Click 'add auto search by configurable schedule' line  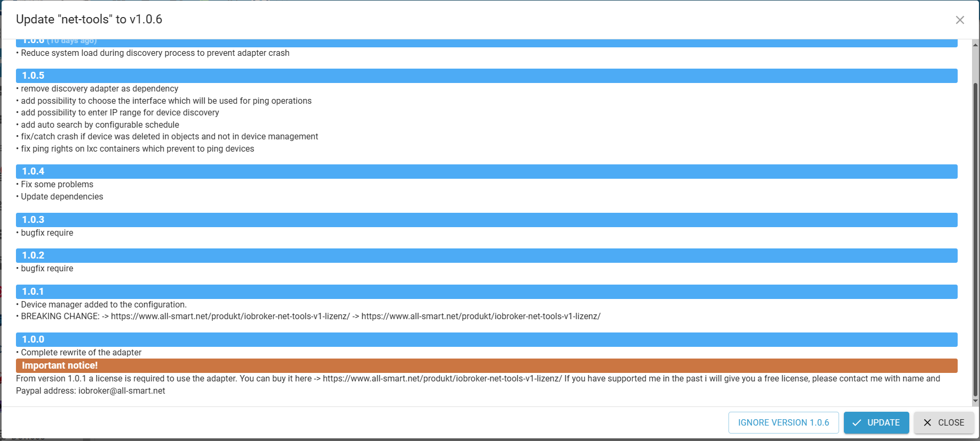[98, 125]
